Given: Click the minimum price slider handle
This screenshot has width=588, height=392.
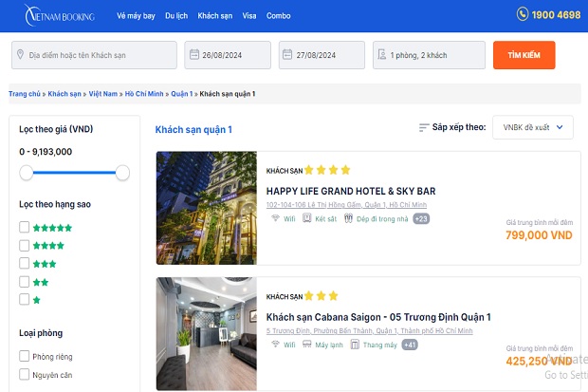Looking at the screenshot, I should pos(27,173).
